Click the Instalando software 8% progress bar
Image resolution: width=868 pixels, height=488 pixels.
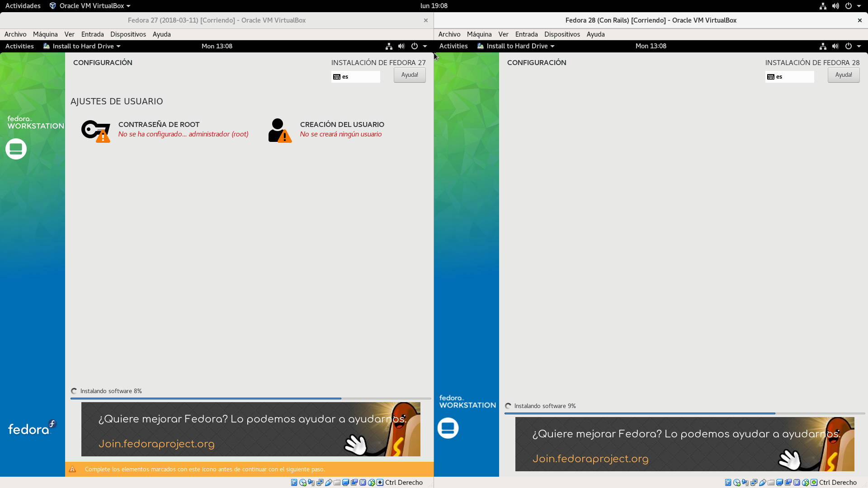[x=250, y=399]
